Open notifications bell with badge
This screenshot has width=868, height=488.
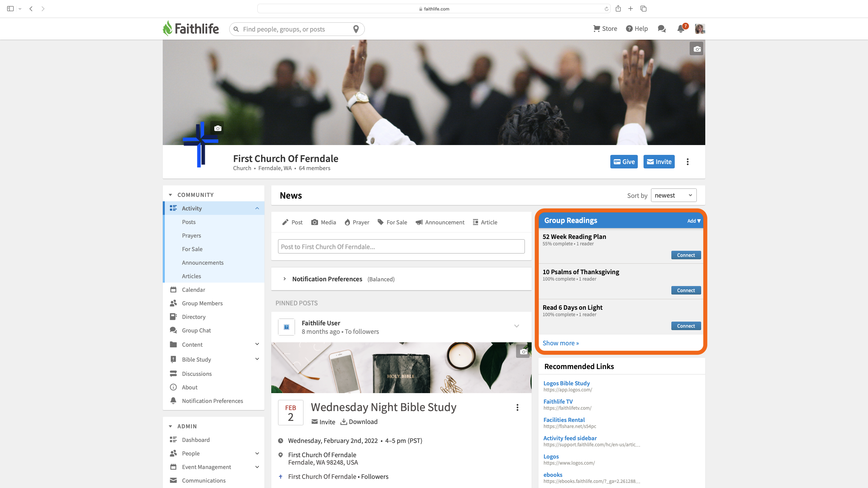(x=682, y=28)
